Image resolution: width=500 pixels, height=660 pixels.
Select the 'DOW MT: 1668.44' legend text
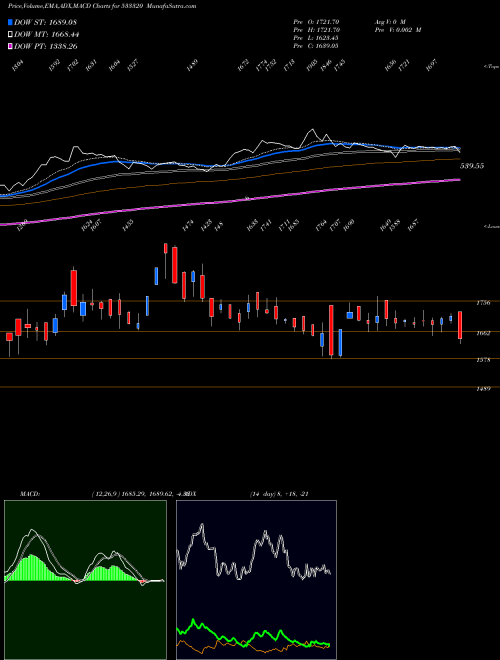click(x=46, y=34)
